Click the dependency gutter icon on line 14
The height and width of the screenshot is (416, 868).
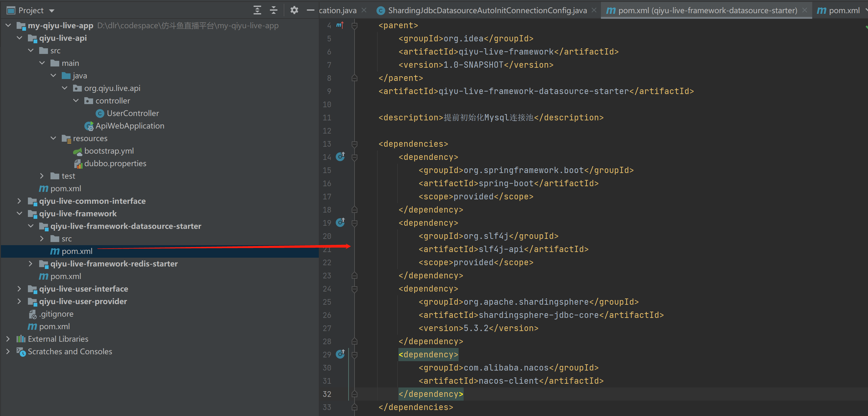pyautogui.click(x=340, y=157)
